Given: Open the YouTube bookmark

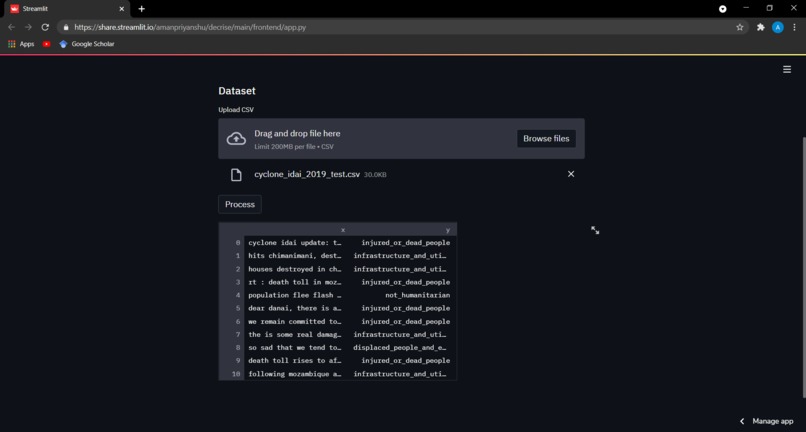Looking at the screenshot, I should 47,44.
